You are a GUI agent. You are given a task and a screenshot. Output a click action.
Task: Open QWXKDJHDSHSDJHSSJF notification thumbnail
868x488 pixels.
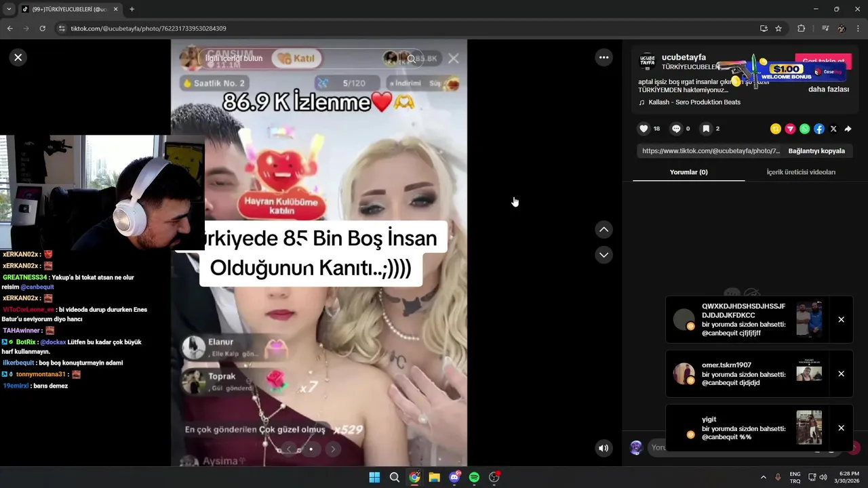[x=809, y=319]
